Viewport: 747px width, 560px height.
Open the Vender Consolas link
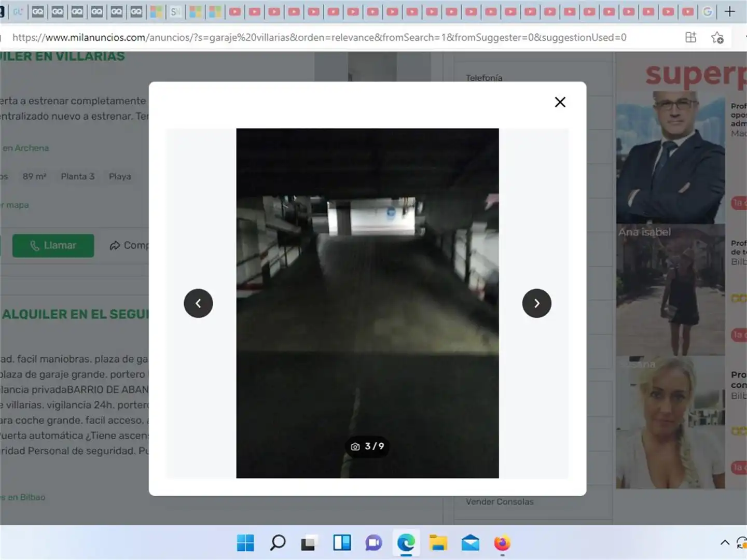tap(500, 501)
